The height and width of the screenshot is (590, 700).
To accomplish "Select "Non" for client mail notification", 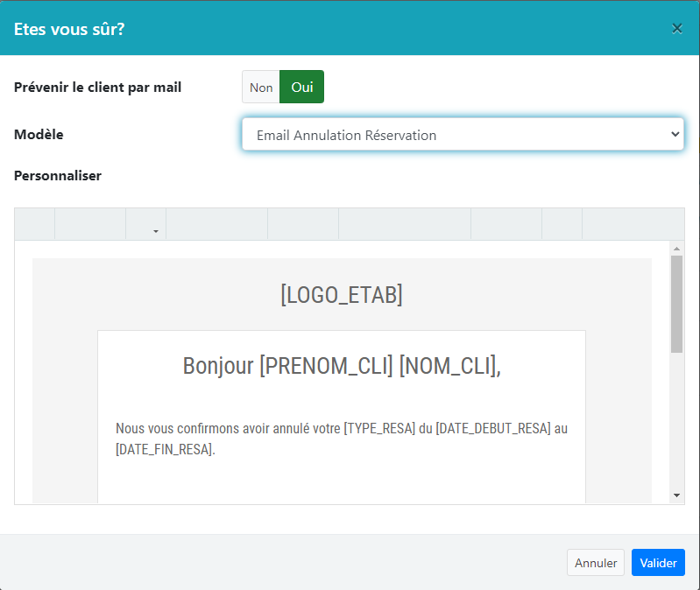I will click(261, 88).
